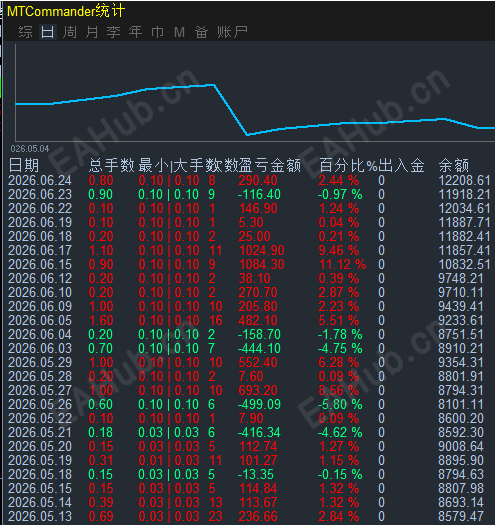The width and height of the screenshot is (495, 525).
Task: Click the 百分比% column header
Action: coord(348,165)
